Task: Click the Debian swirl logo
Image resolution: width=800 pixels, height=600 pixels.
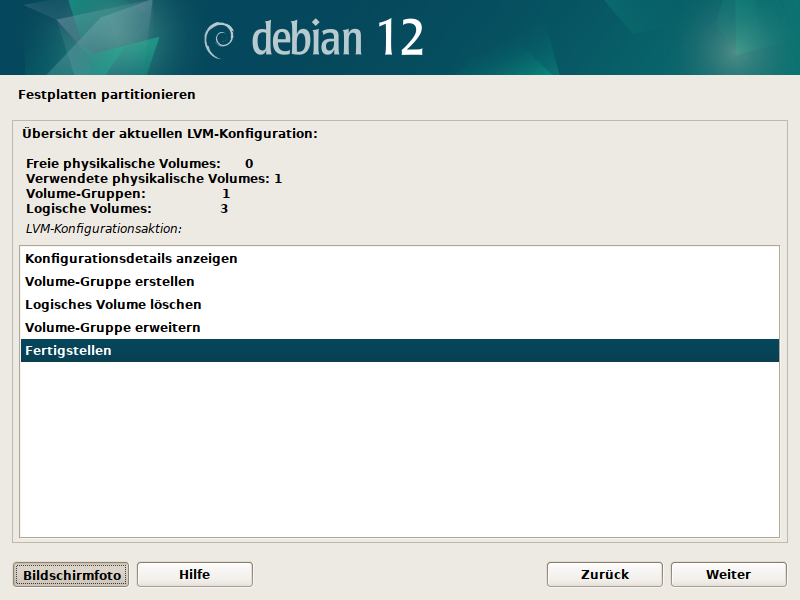Action: (220, 39)
